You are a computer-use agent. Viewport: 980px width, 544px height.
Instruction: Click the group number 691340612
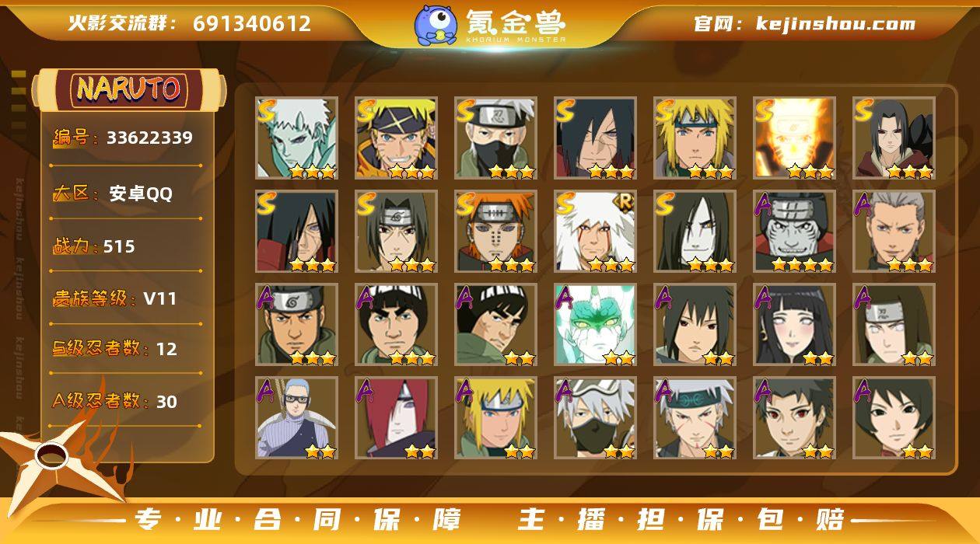(x=252, y=23)
